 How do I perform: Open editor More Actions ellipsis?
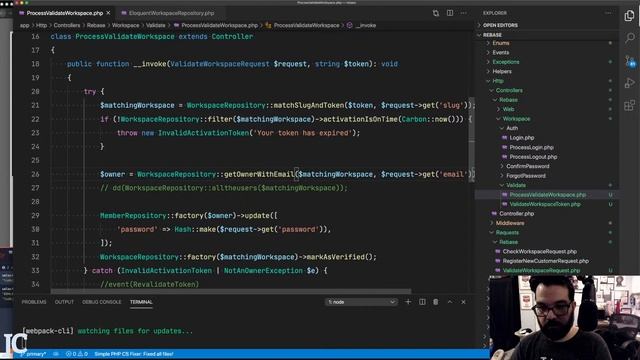tap(463, 13)
